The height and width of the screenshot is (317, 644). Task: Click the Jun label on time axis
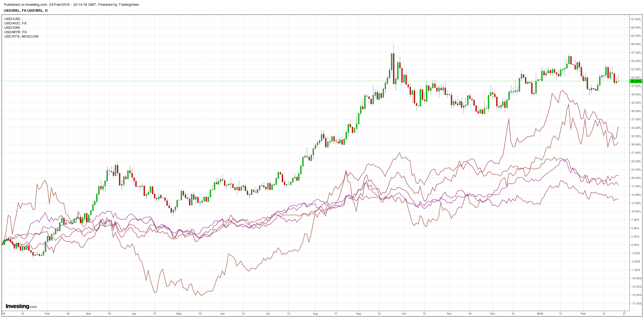222,314
